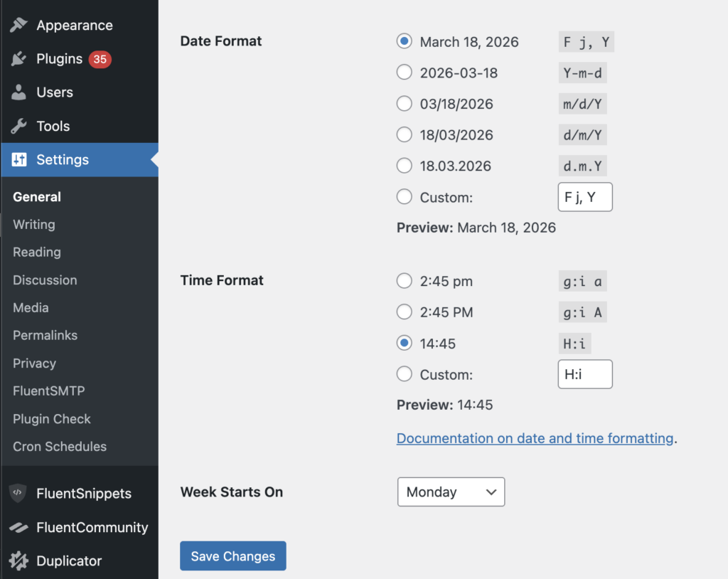Click the Duplicator gear icon

(x=19, y=561)
